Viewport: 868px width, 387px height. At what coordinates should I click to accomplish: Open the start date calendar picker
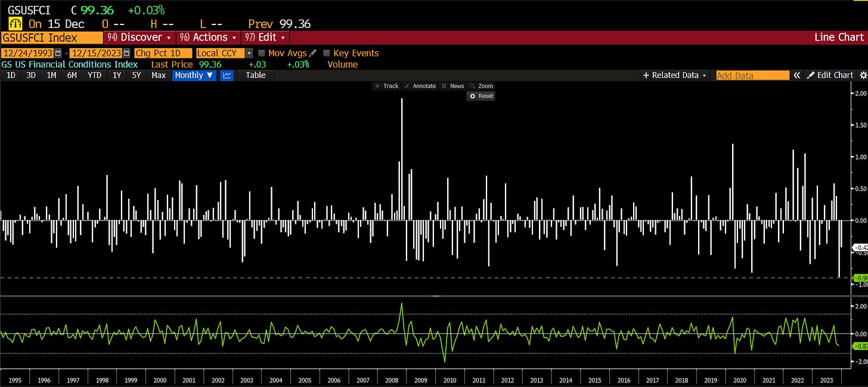pos(58,53)
